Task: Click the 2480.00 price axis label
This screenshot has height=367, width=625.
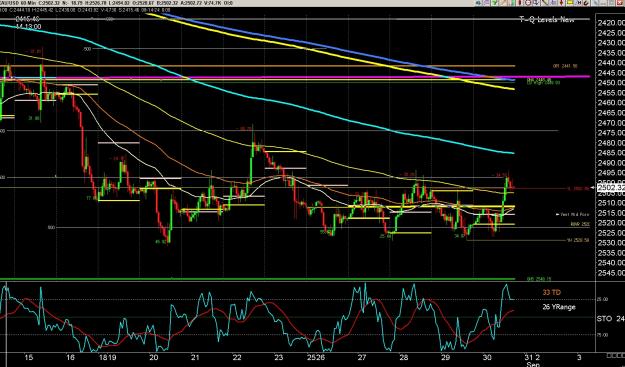Action: [611, 143]
